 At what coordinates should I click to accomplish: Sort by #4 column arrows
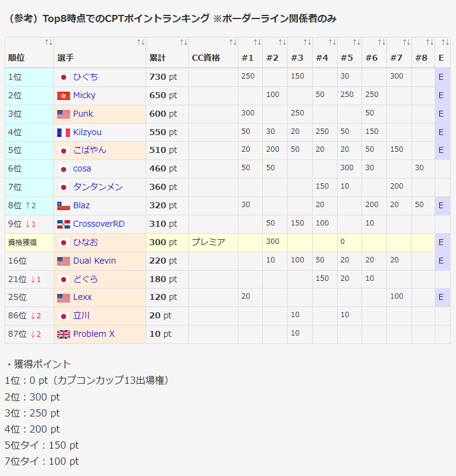coord(332,42)
